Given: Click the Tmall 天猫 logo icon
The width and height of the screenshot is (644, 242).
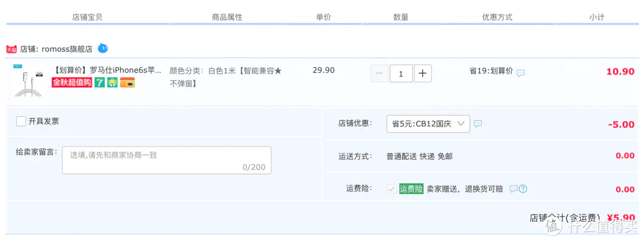Looking at the screenshot, I should point(11,49).
